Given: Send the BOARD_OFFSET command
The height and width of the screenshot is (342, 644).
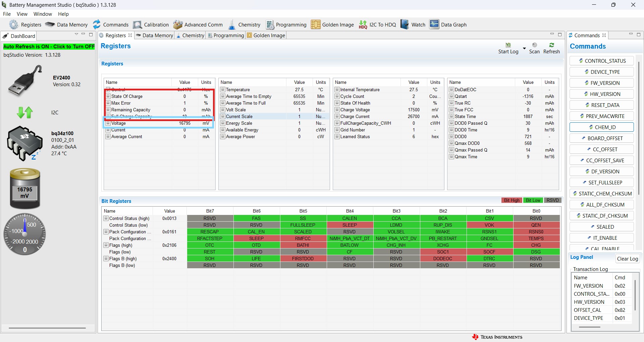Looking at the screenshot, I should tap(602, 138).
